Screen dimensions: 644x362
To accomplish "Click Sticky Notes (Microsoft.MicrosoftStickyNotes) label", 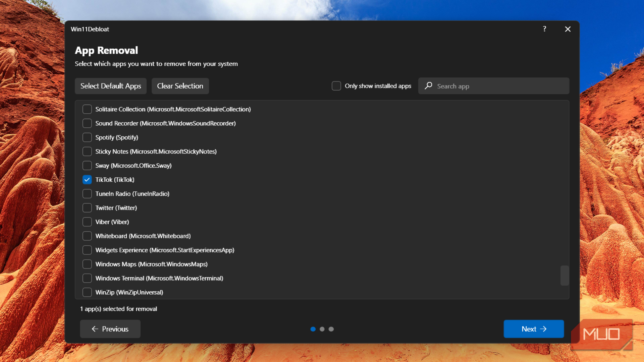I will coord(156,152).
